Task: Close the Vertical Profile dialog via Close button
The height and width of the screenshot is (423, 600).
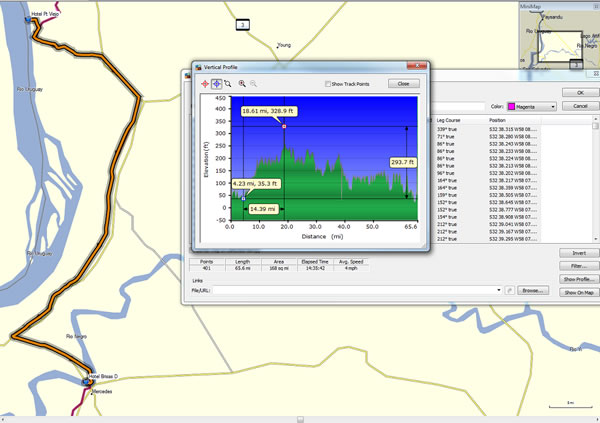Action: click(x=403, y=84)
